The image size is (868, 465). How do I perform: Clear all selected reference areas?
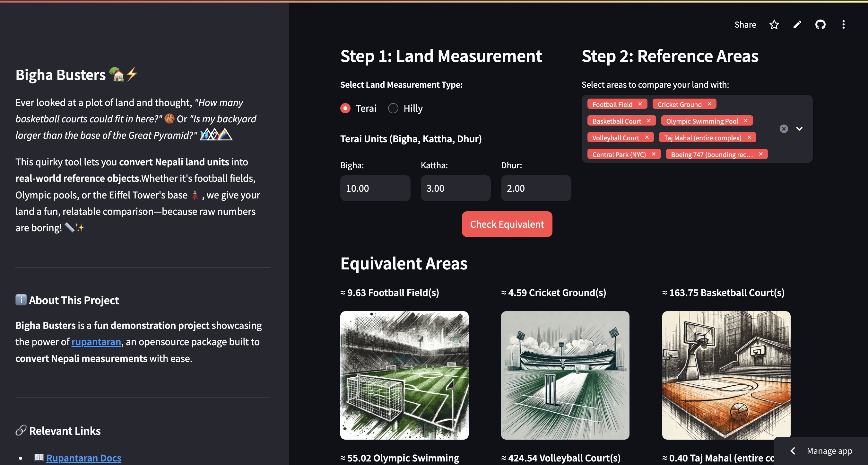pos(784,129)
